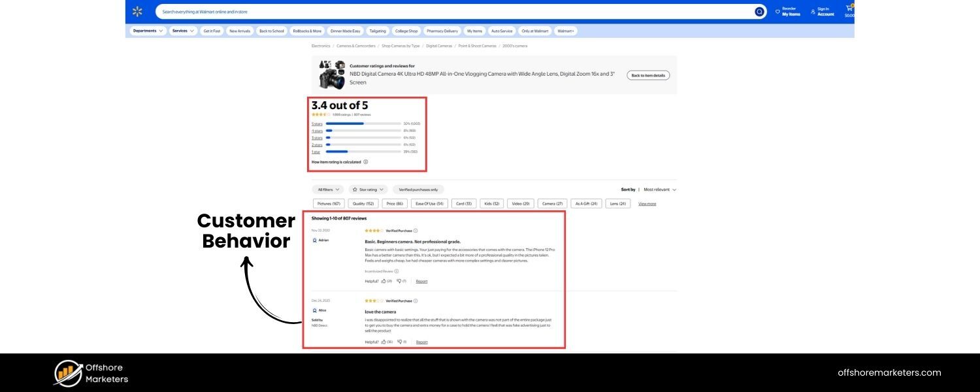Click the 5 stars rating progress bar

coord(363,123)
